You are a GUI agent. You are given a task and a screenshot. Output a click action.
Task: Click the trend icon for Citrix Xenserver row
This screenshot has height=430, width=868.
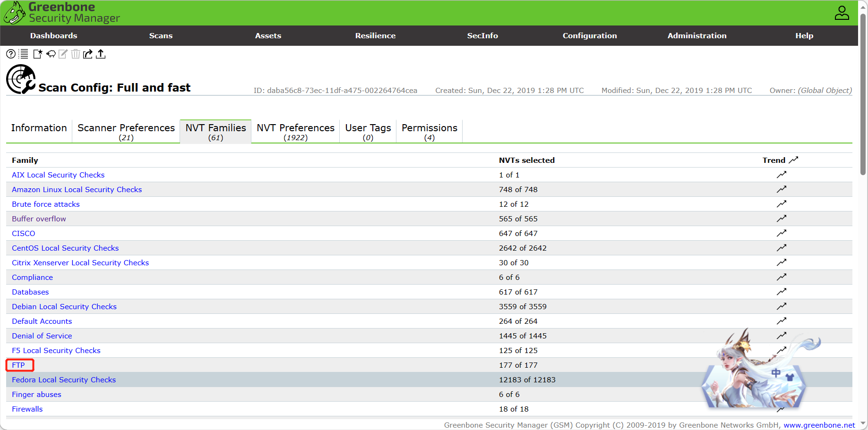pos(782,262)
